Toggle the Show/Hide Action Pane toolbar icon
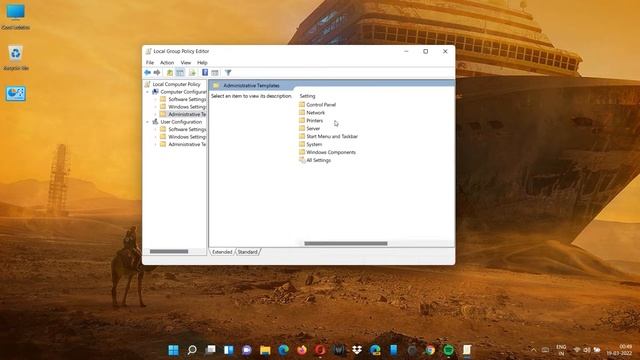Screen dimensions: 640x360 click(215, 73)
